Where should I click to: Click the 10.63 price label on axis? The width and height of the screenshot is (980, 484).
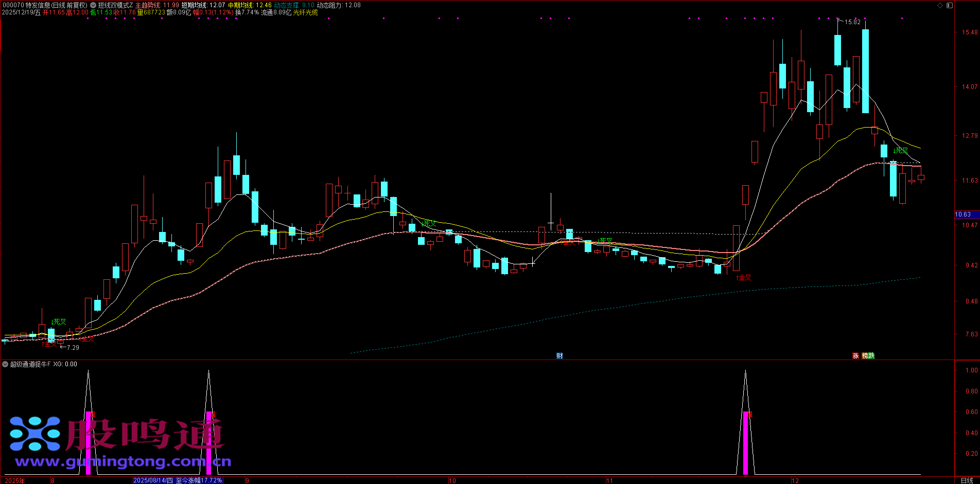pyautogui.click(x=963, y=214)
